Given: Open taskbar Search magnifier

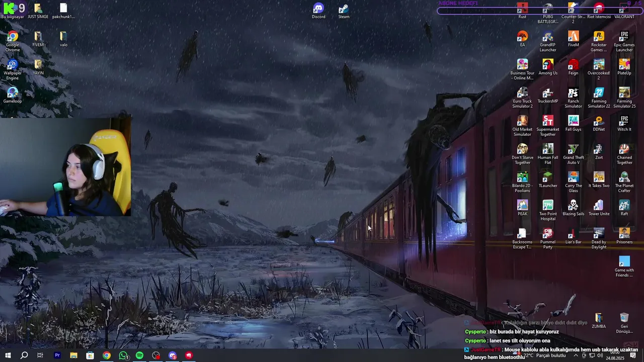Looking at the screenshot, I should pyautogui.click(x=24, y=355).
